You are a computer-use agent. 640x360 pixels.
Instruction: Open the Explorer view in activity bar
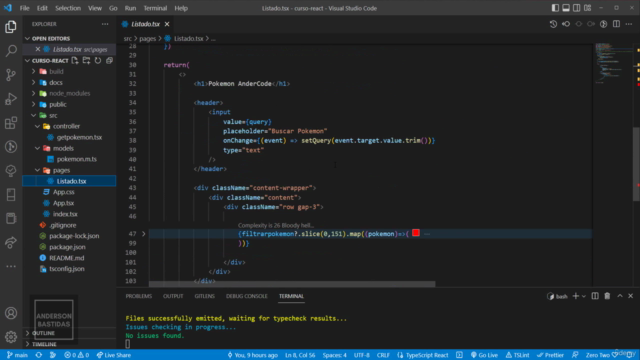(x=11, y=27)
